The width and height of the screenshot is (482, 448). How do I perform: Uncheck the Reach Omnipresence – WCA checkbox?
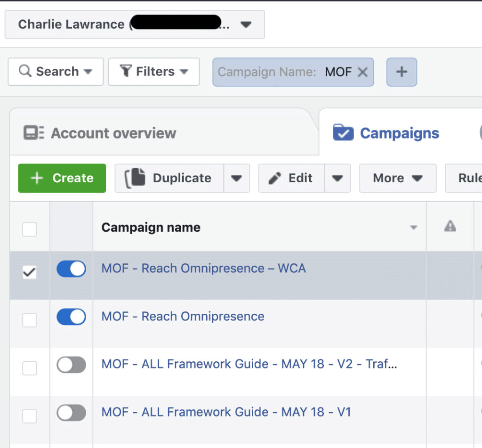click(x=30, y=272)
